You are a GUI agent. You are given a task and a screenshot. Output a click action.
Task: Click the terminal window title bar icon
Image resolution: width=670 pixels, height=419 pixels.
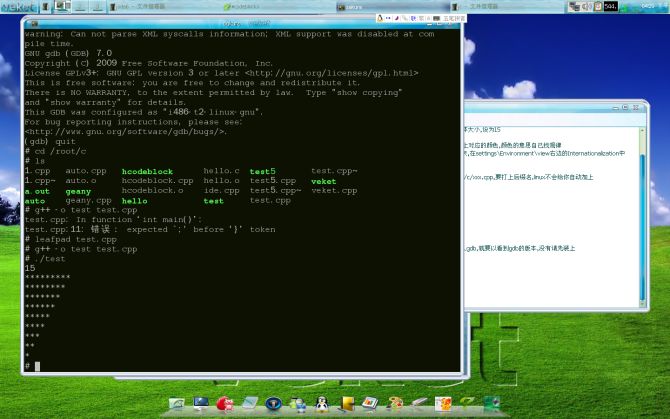pos(34,24)
